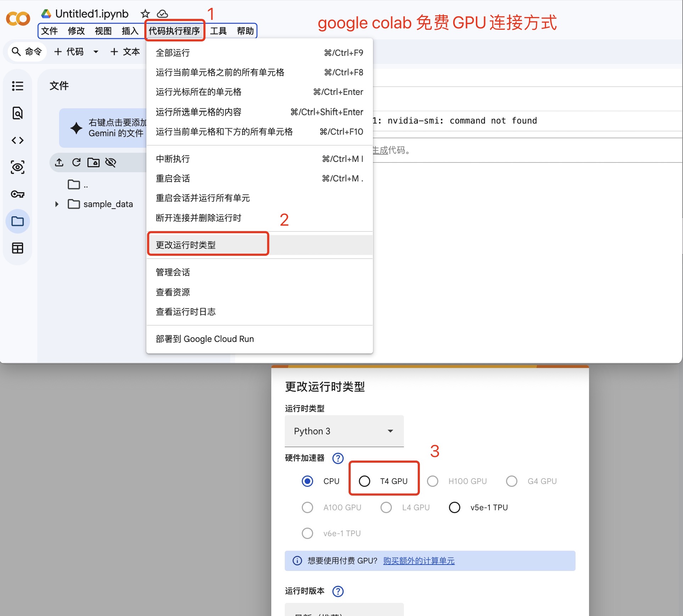This screenshot has height=616, width=683.
Task: Open the dropdown arrow next to 代码 button
Action: (x=96, y=52)
